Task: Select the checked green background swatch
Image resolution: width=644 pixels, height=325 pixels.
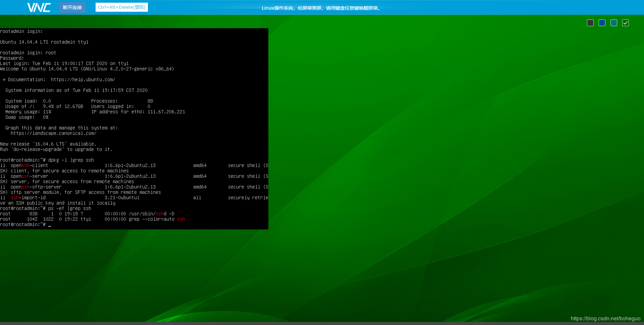Action: pos(626,23)
